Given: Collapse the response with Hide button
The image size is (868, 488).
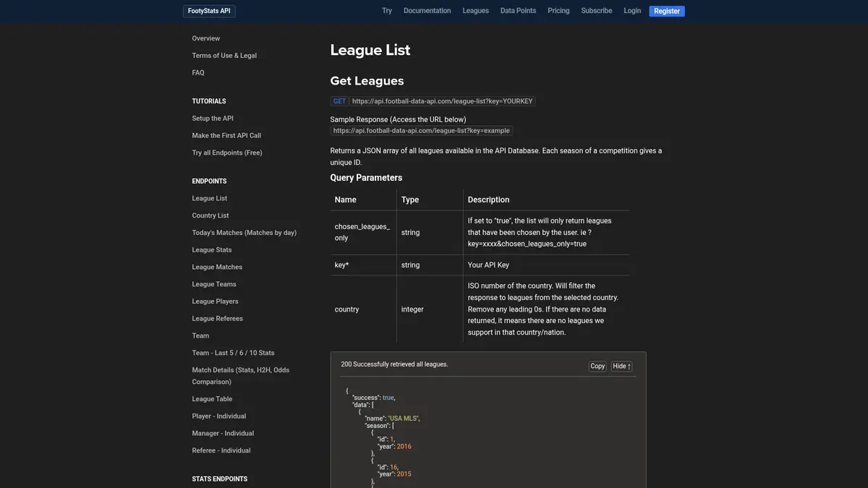Looking at the screenshot, I should [x=621, y=367].
